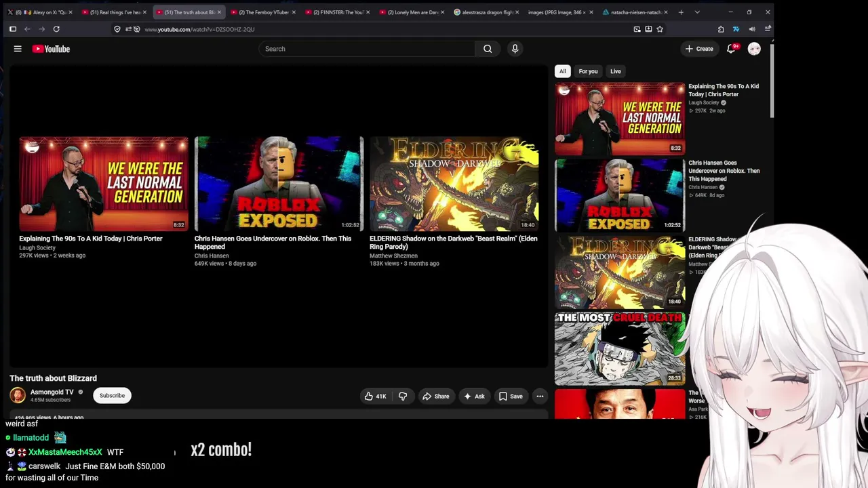Open endscreen title 'Explaining The 90s To A Kid Today'

point(91,239)
